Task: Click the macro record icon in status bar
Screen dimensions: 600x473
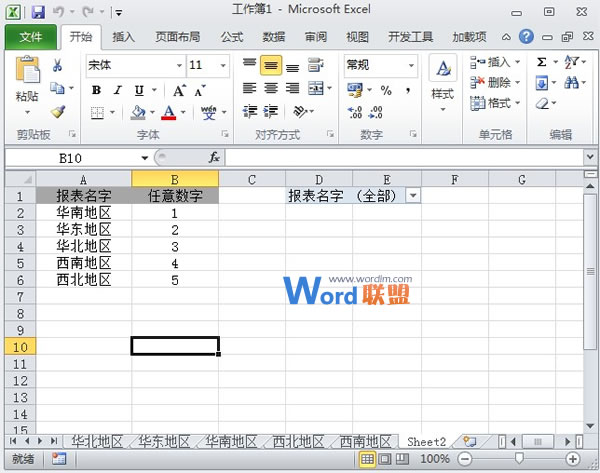Action: [x=59, y=458]
